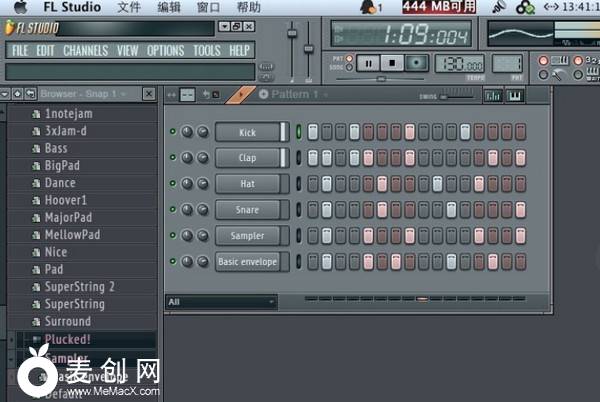
Task: Open the OPTIONS menu
Action: [x=165, y=50]
